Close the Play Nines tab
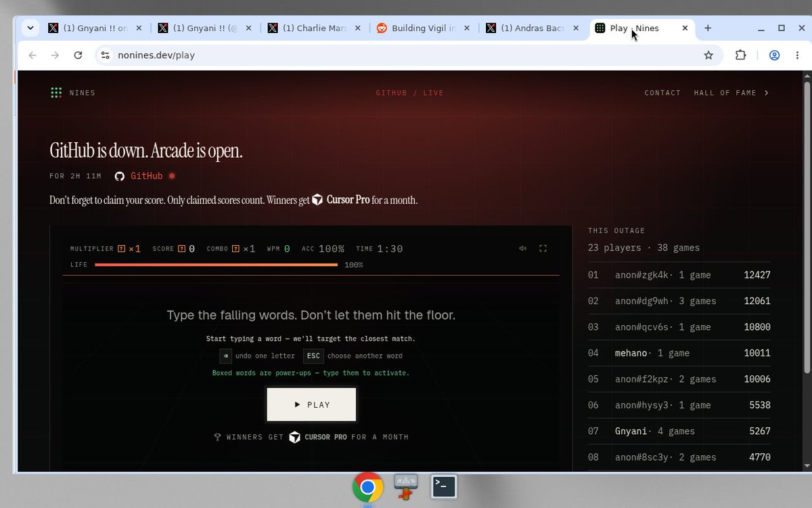This screenshot has width=812, height=508. pos(685,28)
